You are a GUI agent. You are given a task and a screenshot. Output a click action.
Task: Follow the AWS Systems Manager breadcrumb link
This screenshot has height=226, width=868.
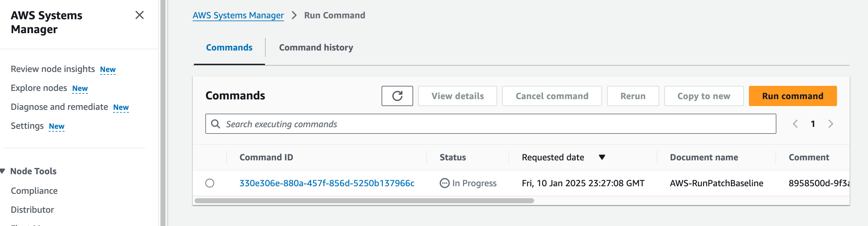(238, 15)
